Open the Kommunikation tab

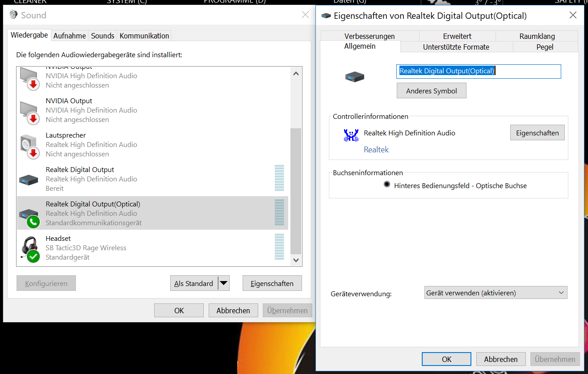144,36
